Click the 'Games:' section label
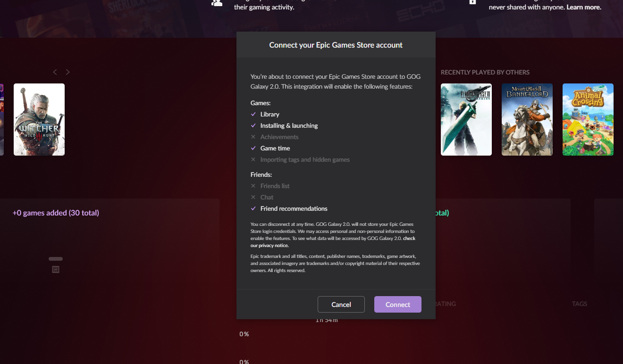 pyautogui.click(x=261, y=103)
